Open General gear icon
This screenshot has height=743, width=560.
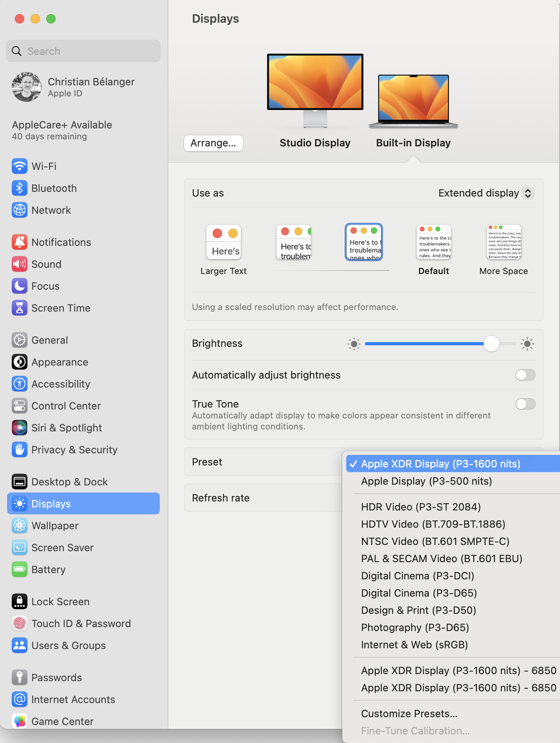pyautogui.click(x=20, y=340)
